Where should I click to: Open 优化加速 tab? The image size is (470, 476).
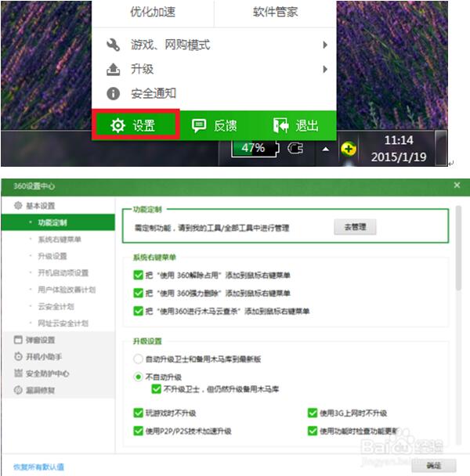pos(153,13)
